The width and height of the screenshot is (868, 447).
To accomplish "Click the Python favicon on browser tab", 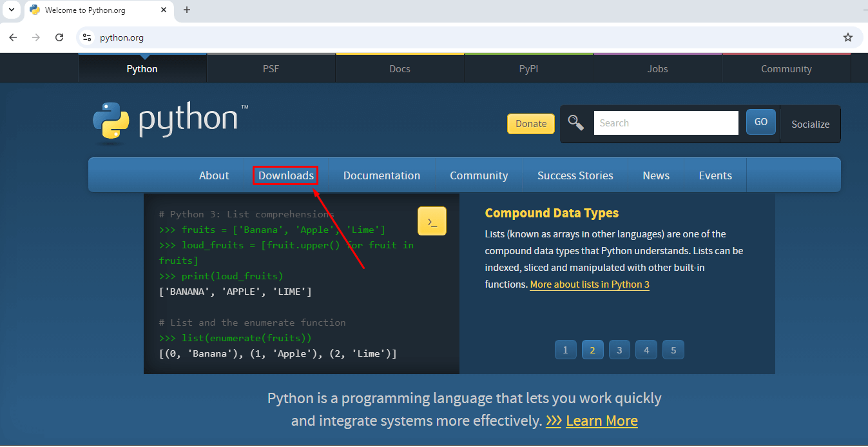I will [35, 10].
